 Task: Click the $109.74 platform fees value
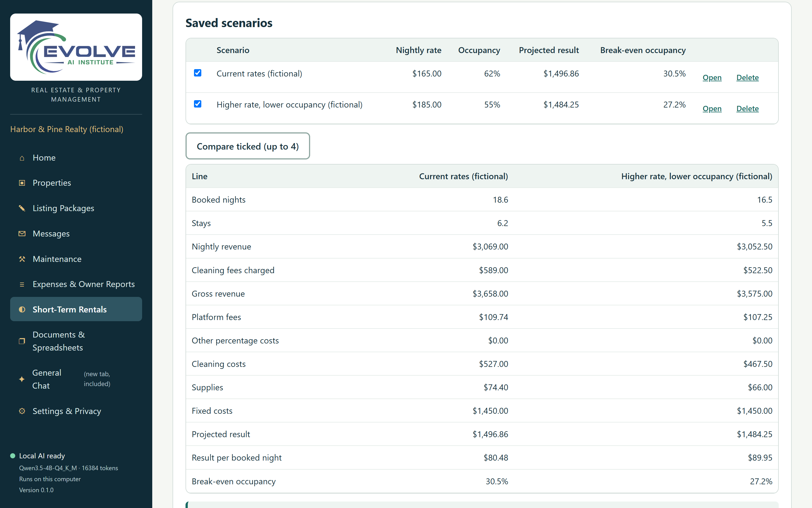(493, 317)
